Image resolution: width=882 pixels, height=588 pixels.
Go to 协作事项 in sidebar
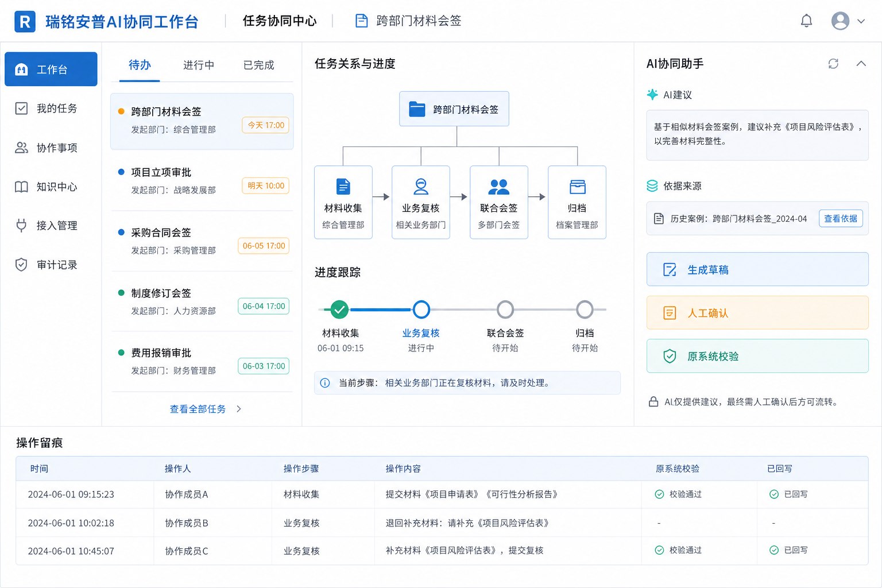[x=51, y=148]
